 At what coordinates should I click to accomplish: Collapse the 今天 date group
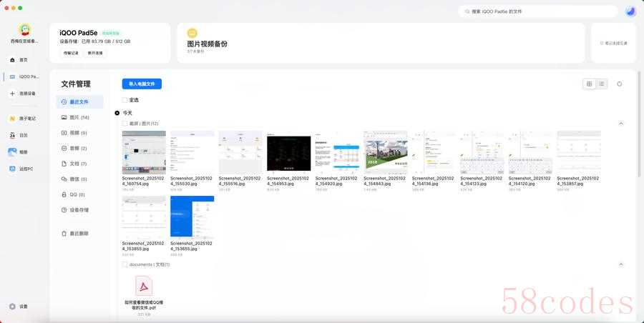117,113
